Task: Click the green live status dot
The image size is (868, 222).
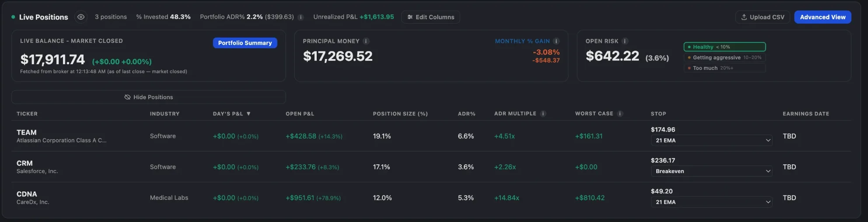Action: pyautogui.click(x=13, y=17)
